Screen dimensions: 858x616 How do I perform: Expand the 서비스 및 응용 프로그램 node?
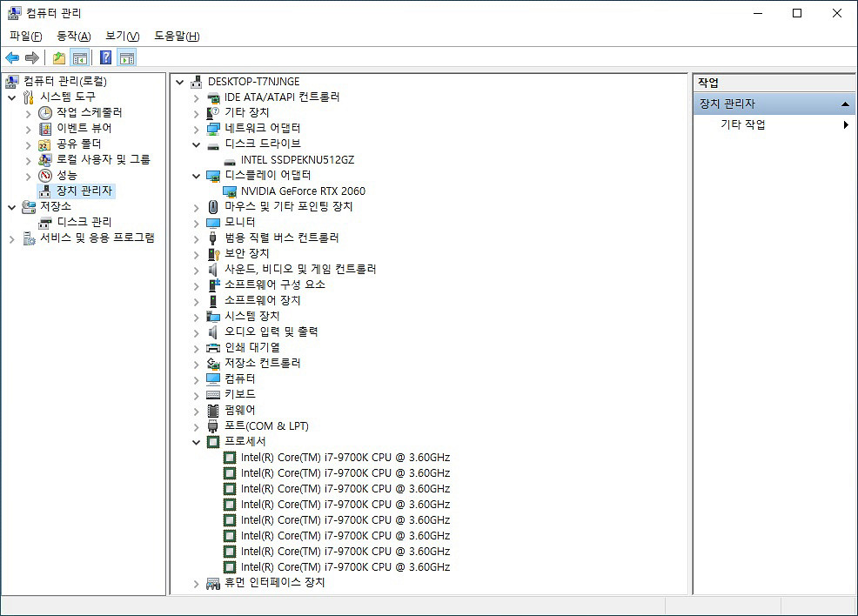point(12,239)
